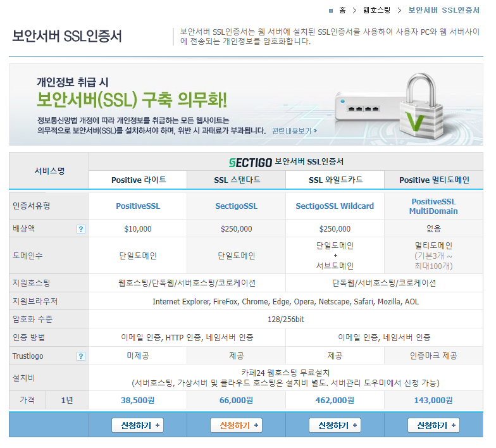496x448 pixels.
Task: Open SectigoSSL certificate type link
Action: pos(237,206)
